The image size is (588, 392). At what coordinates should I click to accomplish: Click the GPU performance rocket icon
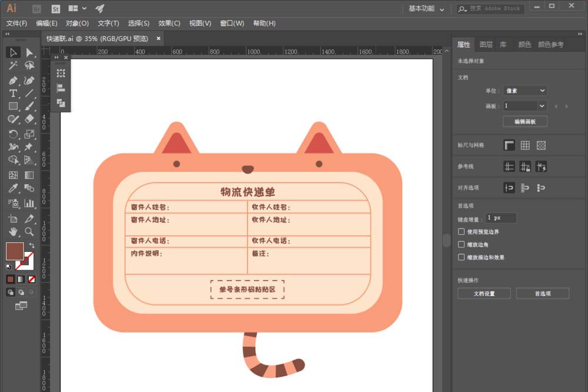point(99,9)
